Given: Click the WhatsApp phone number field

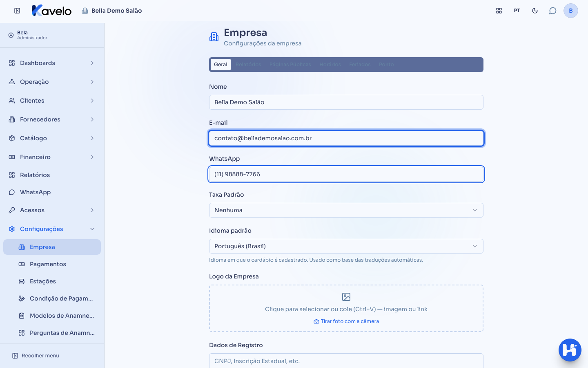Looking at the screenshot, I should (x=346, y=174).
